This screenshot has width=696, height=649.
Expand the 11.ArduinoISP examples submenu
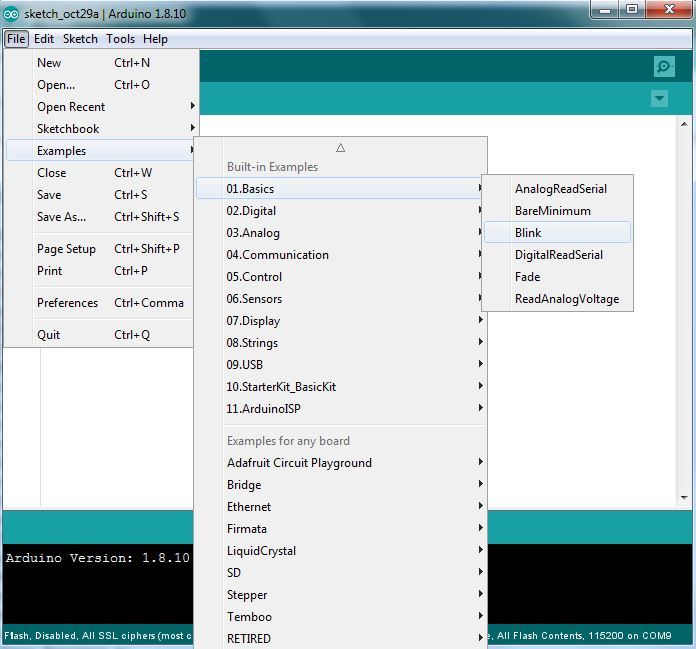click(x=340, y=408)
